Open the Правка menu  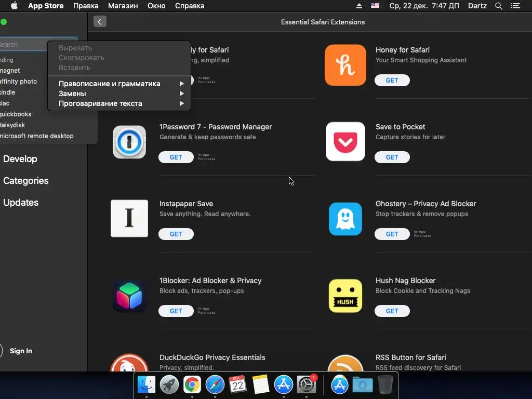pos(86,6)
